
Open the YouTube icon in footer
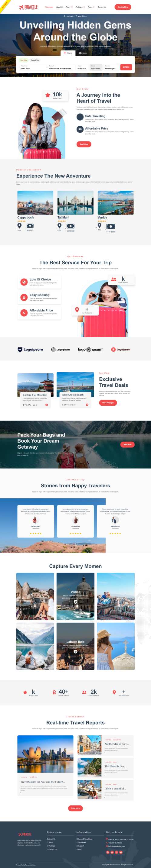121,852
